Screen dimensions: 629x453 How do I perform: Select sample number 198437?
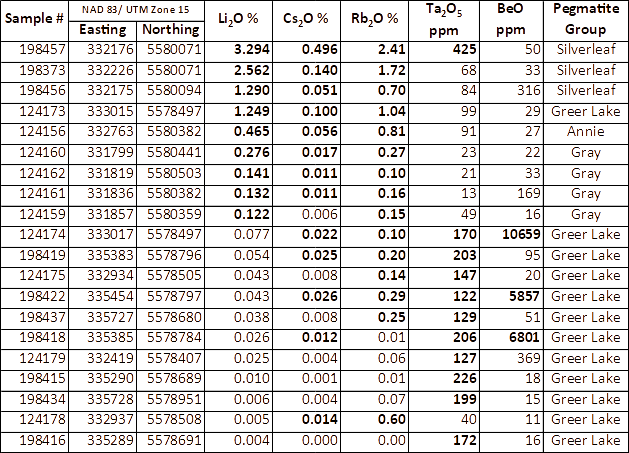(x=42, y=317)
